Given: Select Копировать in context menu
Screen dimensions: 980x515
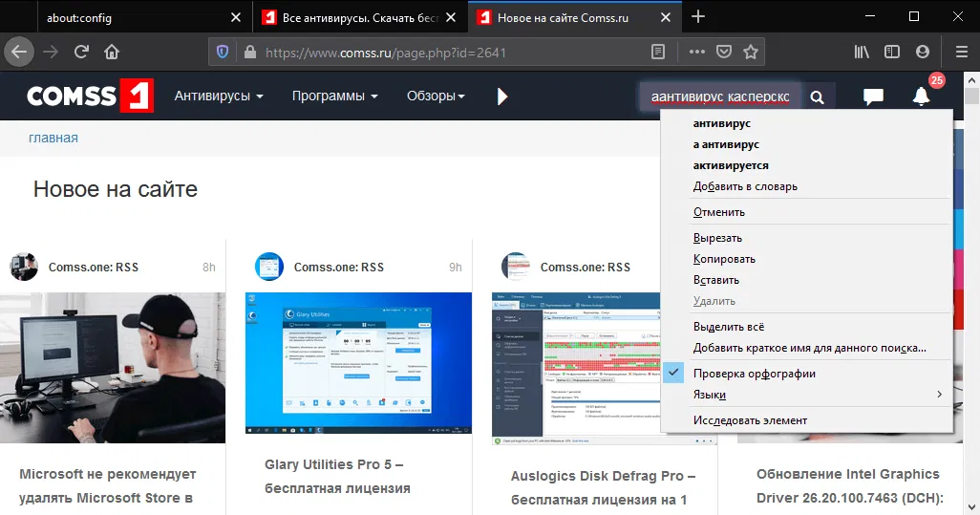Looking at the screenshot, I should (x=807, y=259).
